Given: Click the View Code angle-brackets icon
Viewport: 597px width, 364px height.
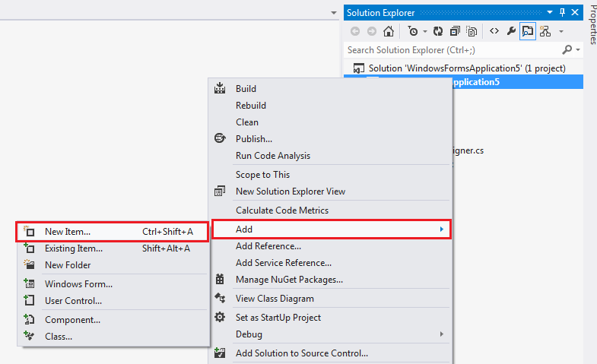Looking at the screenshot, I should [494, 31].
